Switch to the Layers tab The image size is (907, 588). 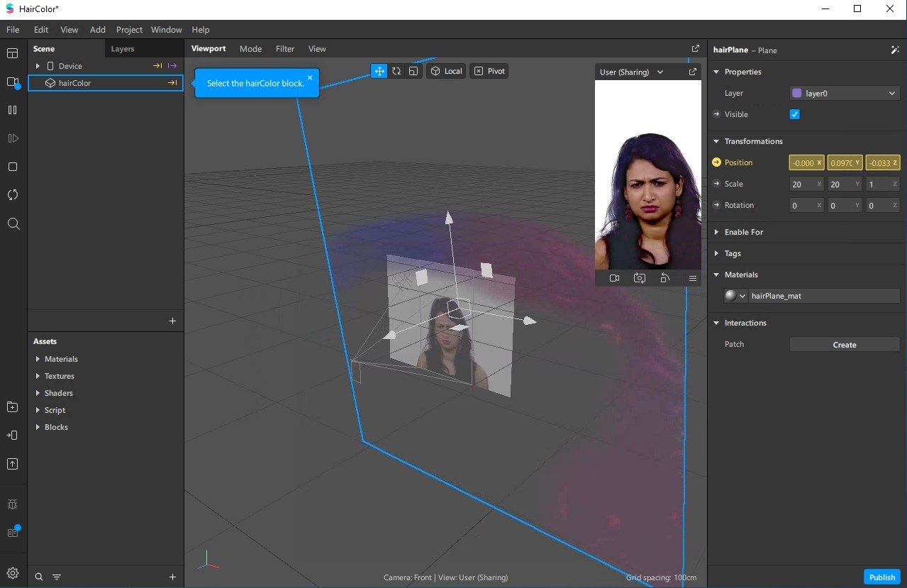(122, 48)
